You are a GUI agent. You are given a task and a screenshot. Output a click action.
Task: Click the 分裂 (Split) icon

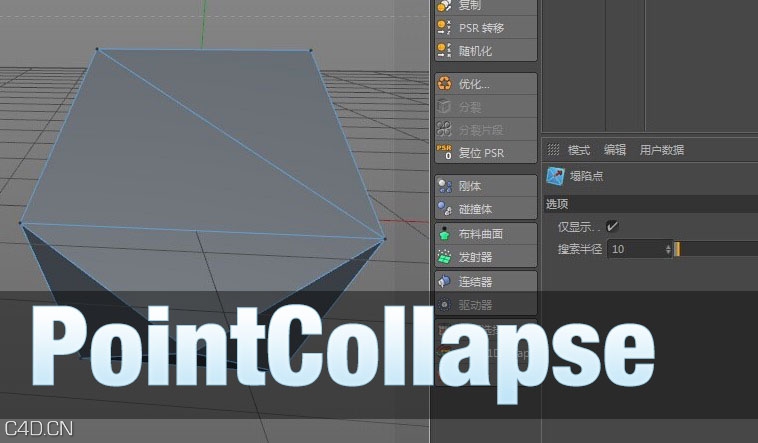point(444,106)
